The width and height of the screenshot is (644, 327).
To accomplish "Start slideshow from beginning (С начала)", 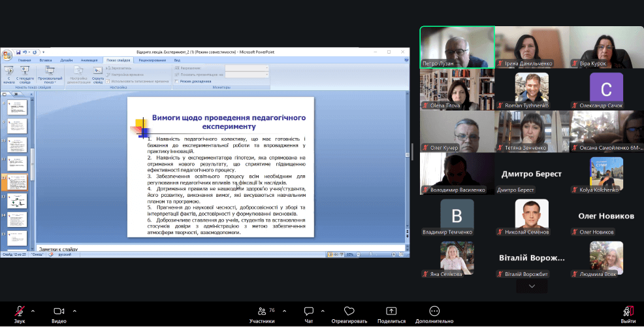I will coord(9,73).
